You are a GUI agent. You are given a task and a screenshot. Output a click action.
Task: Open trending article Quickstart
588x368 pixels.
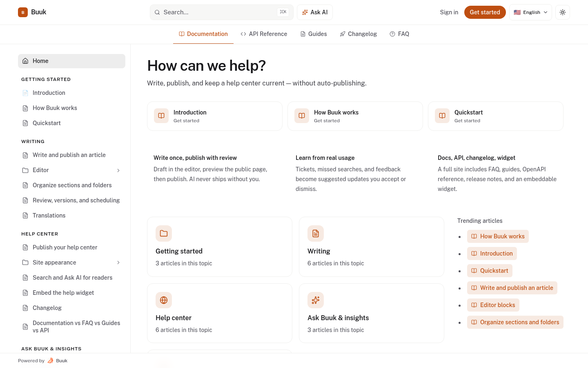(490, 271)
